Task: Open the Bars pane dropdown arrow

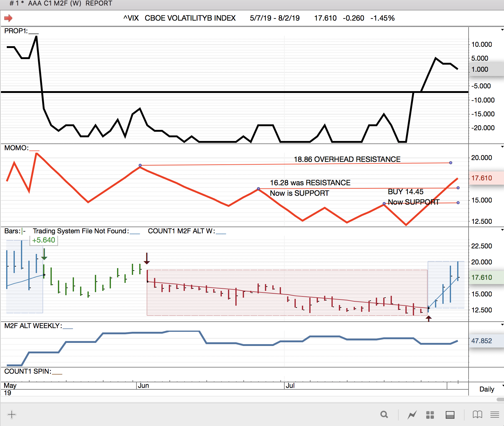Action: point(502,230)
